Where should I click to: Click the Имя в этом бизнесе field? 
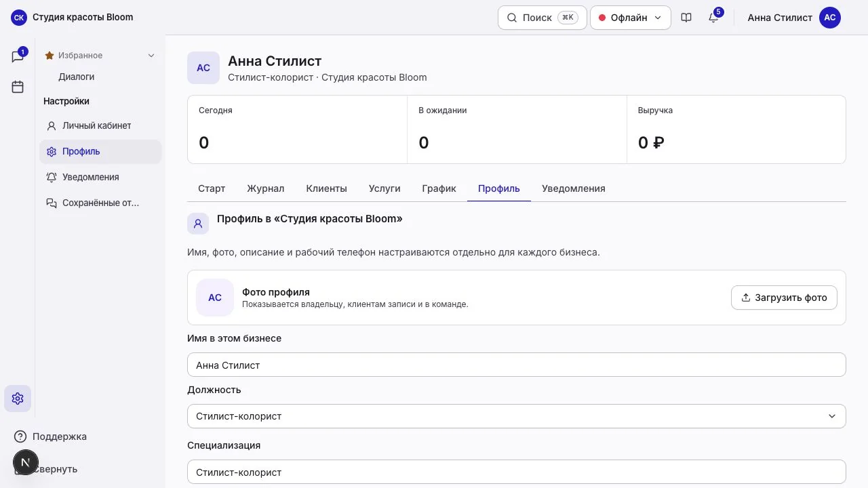517,365
